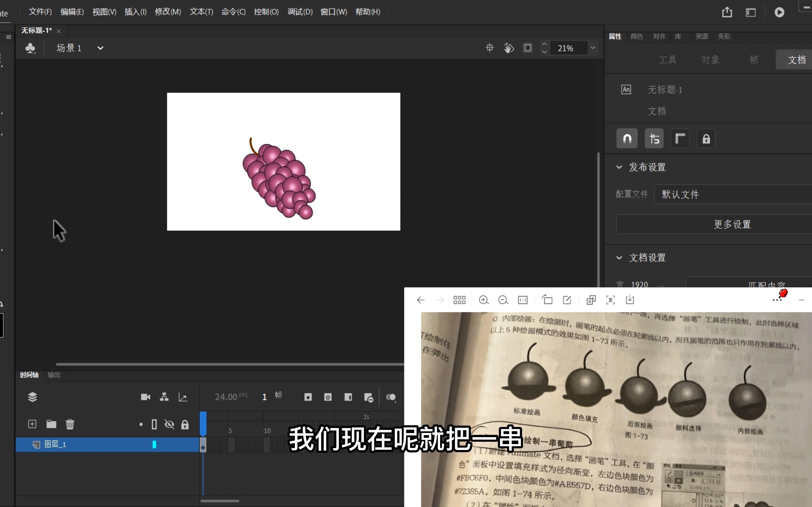The image size is (812, 507).
Task: Switch to the 输出 tab
Action: click(54, 375)
